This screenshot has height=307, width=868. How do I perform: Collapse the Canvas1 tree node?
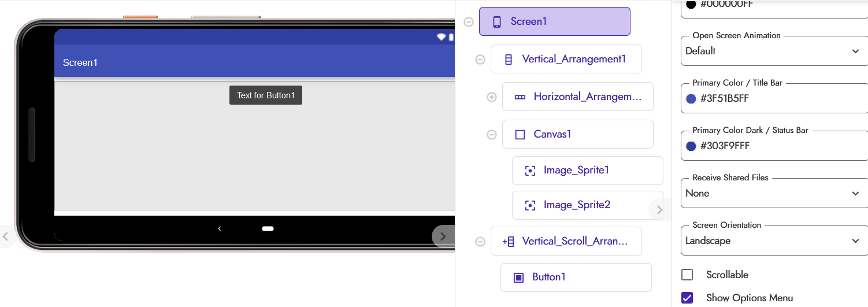tap(492, 135)
